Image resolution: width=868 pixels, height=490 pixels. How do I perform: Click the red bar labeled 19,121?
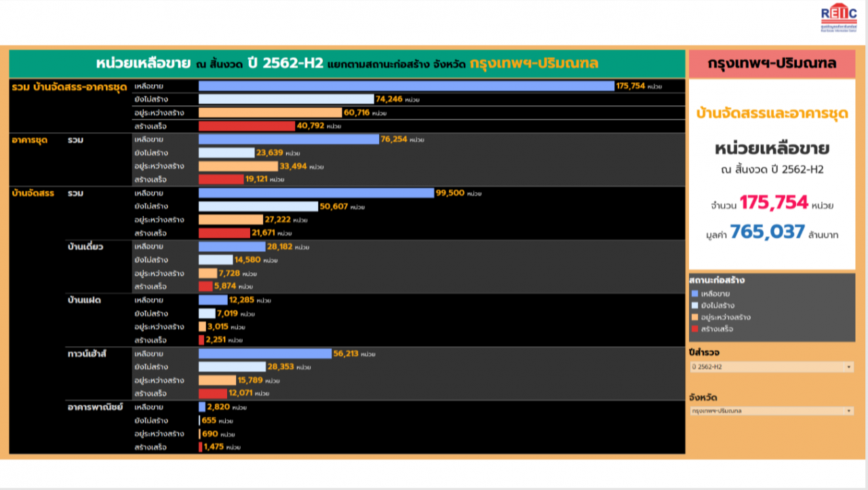coord(221,179)
